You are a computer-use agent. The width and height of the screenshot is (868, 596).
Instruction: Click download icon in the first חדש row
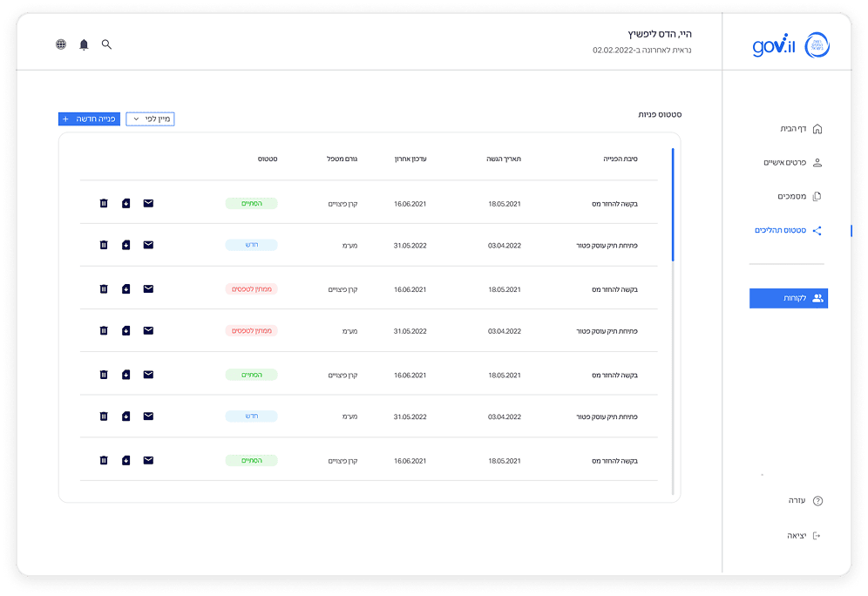click(x=126, y=245)
